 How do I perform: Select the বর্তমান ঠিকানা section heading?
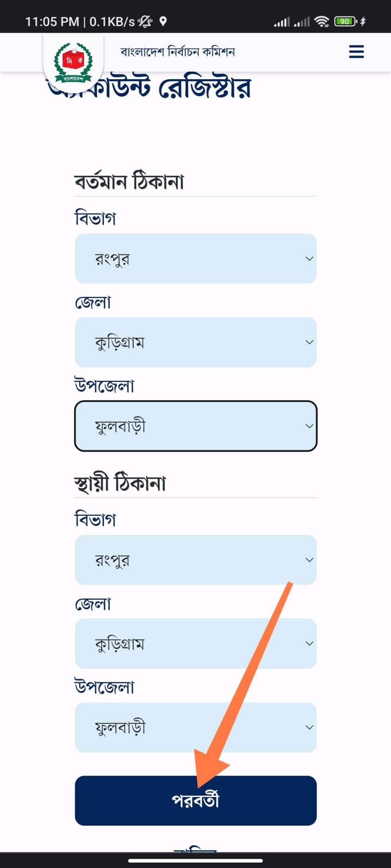point(128,180)
